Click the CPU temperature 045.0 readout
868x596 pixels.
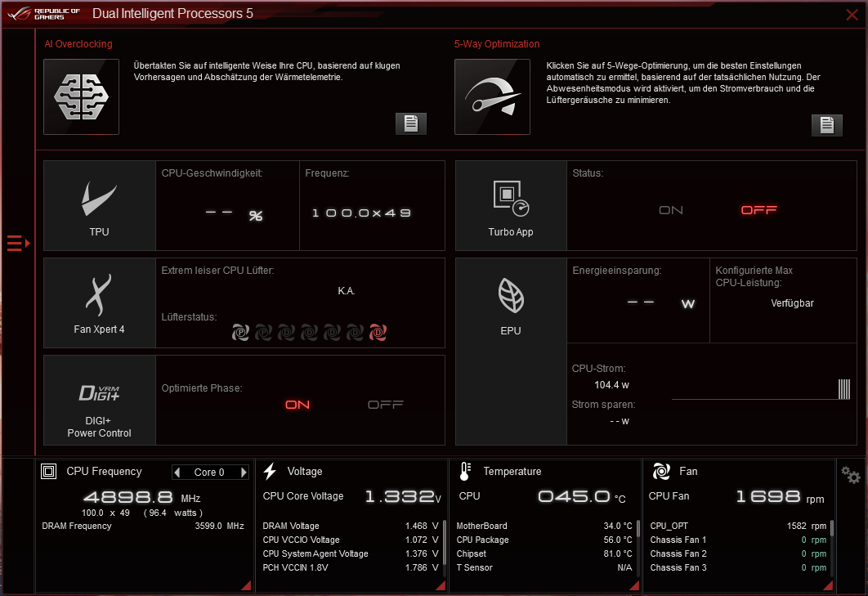tap(582, 496)
